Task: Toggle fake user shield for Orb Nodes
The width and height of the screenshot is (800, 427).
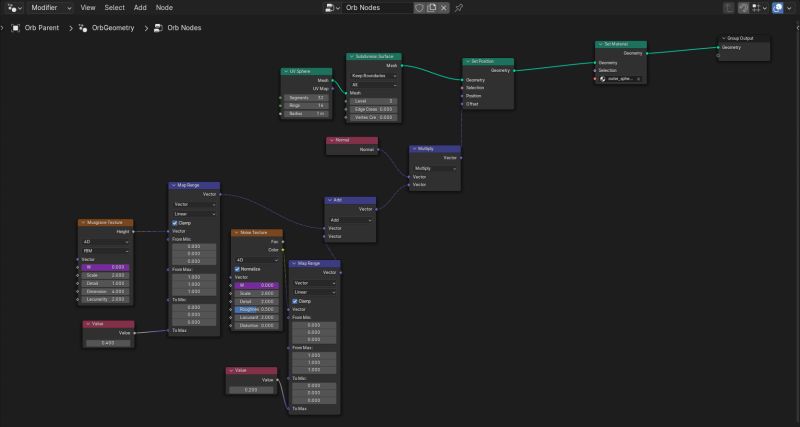Action: (x=419, y=8)
